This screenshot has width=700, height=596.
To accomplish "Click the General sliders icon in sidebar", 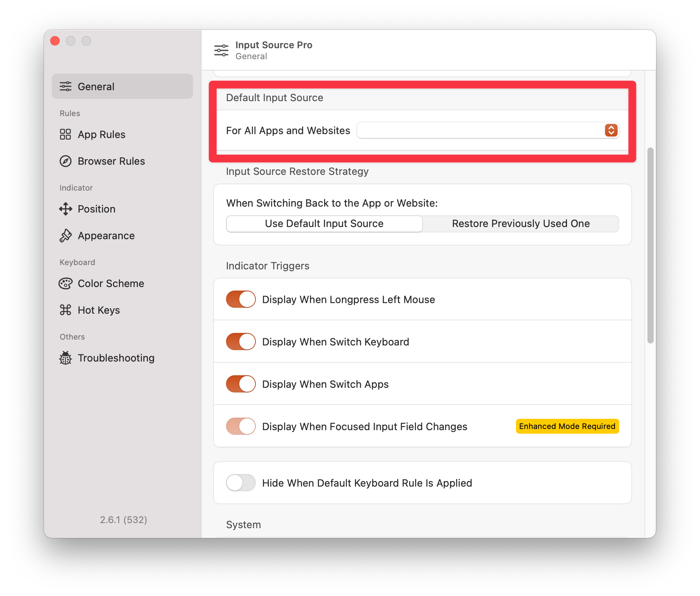I will 66,87.
